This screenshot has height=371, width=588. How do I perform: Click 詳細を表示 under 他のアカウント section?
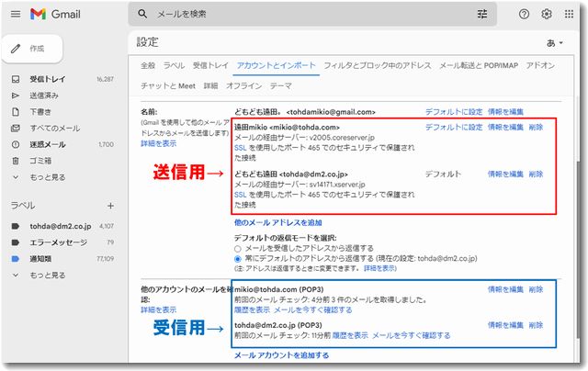pyautogui.click(x=158, y=309)
